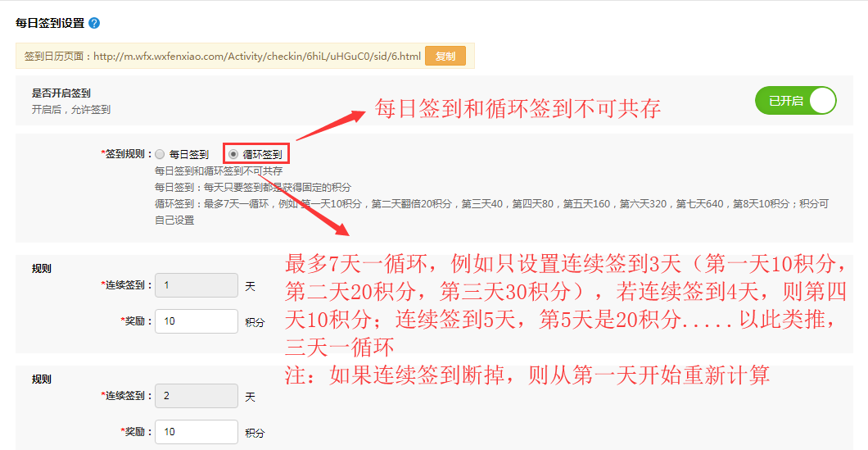Click the help icon beside 每日签到设置
This screenshot has height=450, width=868.
coord(94,24)
